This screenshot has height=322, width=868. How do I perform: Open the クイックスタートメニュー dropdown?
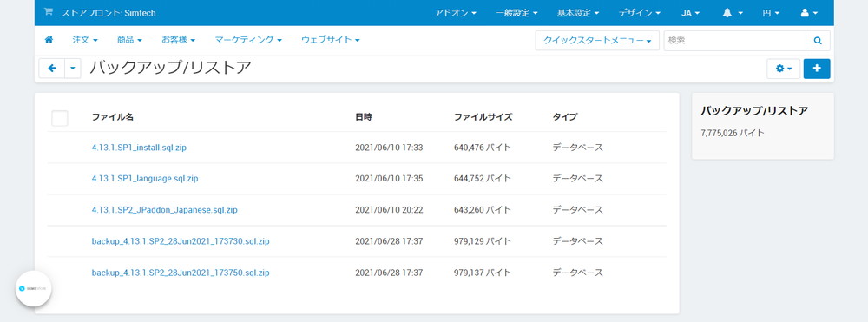(597, 41)
